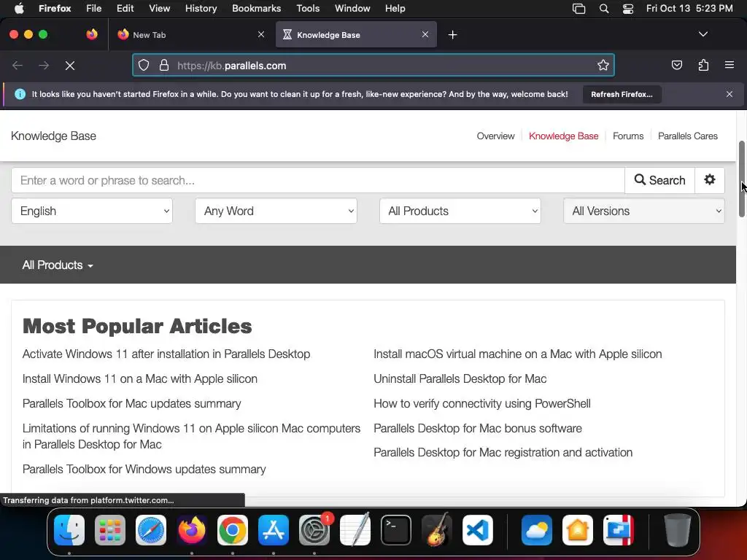Open the File menu

tap(94, 9)
